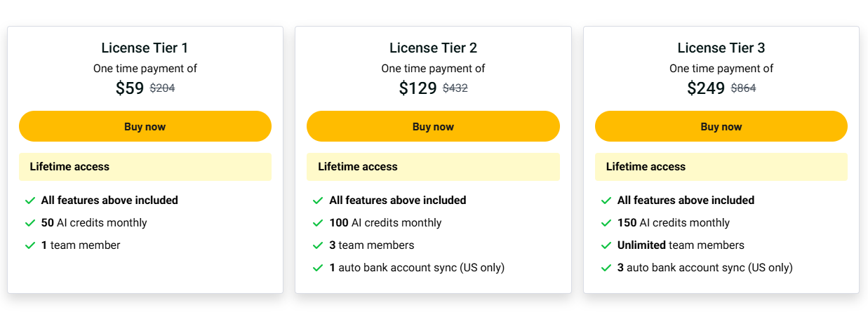Click checkmark beside 3 auto bank account sync
The width and height of the screenshot is (868, 319).
tap(606, 268)
